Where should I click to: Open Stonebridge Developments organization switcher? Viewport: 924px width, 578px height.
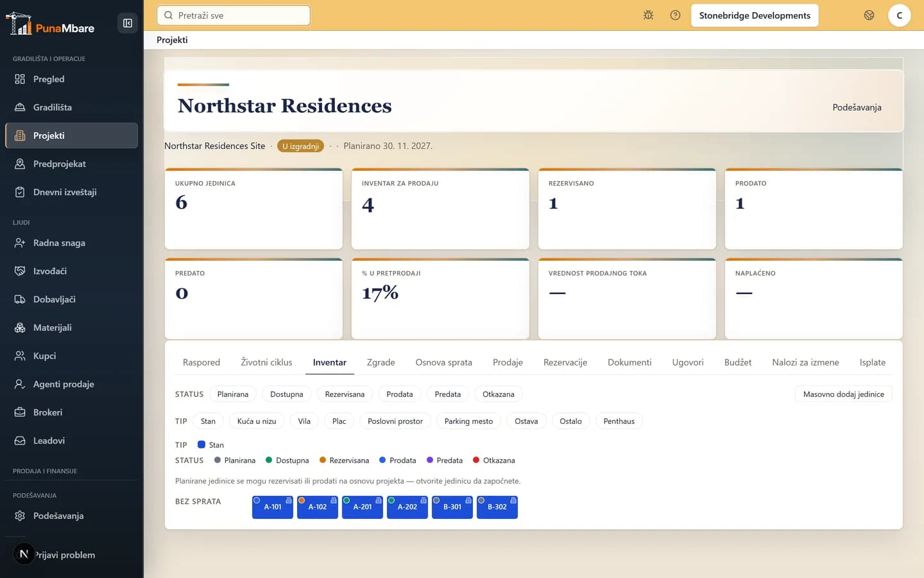pyautogui.click(x=755, y=15)
